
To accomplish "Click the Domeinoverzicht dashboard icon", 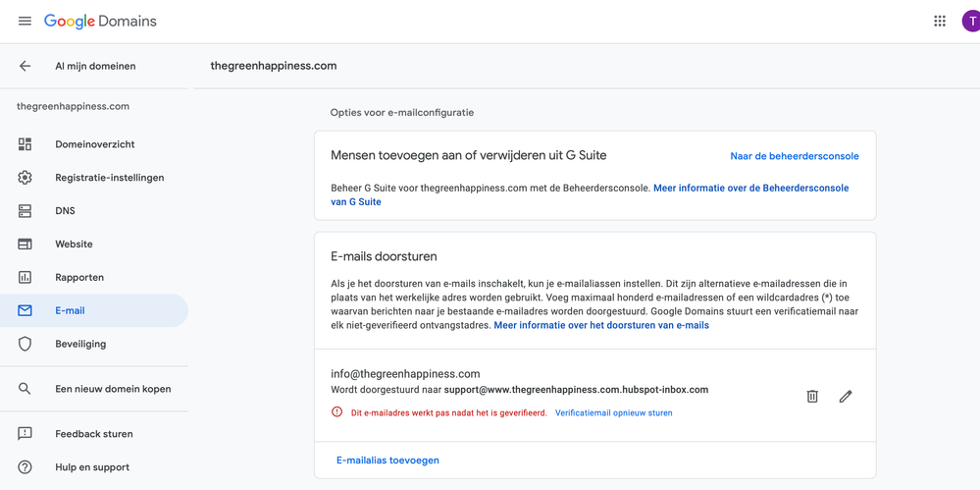I will click(25, 144).
